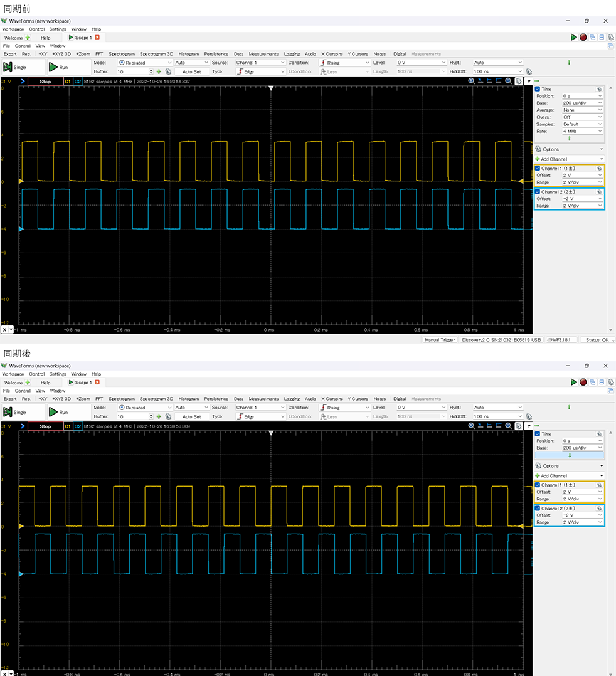Viewport: 616px width, 676px height.
Task: Open Add Channel dropdown in lower window
Action: tap(570, 475)
